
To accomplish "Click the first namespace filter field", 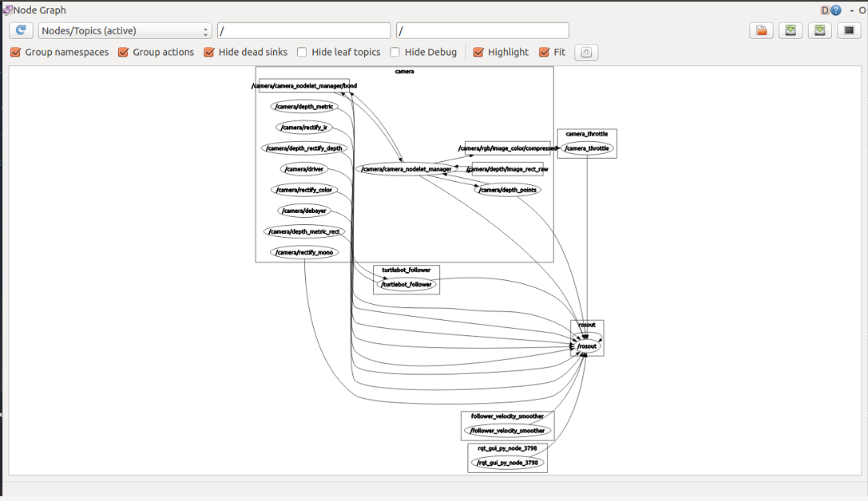I will (304, 31).
